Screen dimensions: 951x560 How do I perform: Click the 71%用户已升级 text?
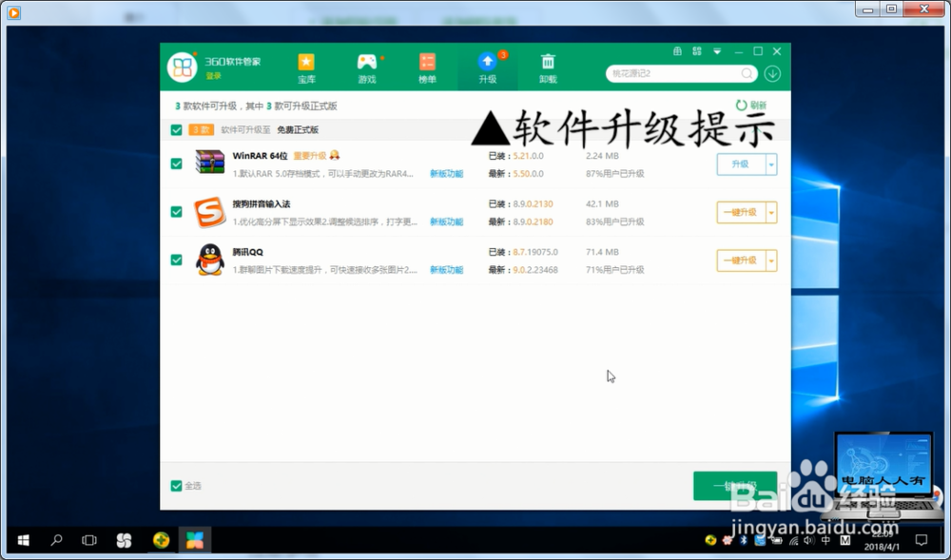point(615,270)
